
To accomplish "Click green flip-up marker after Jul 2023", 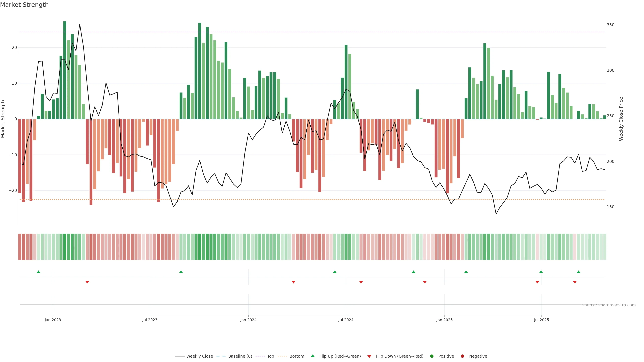I will point(181,272).
